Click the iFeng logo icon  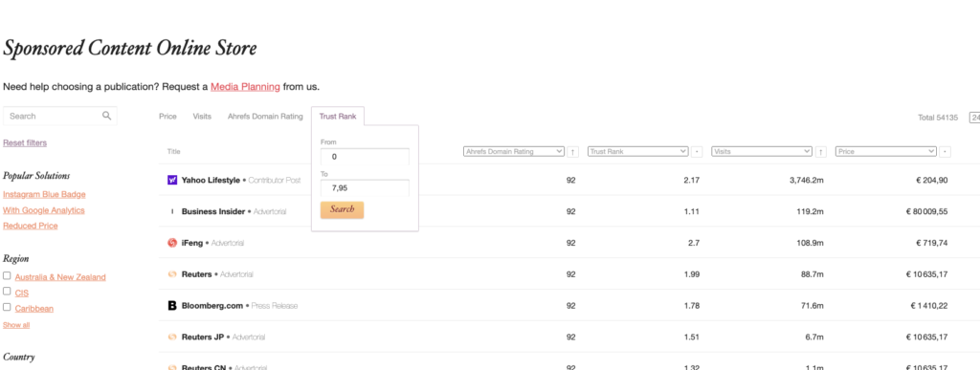[x=172, y=243]
